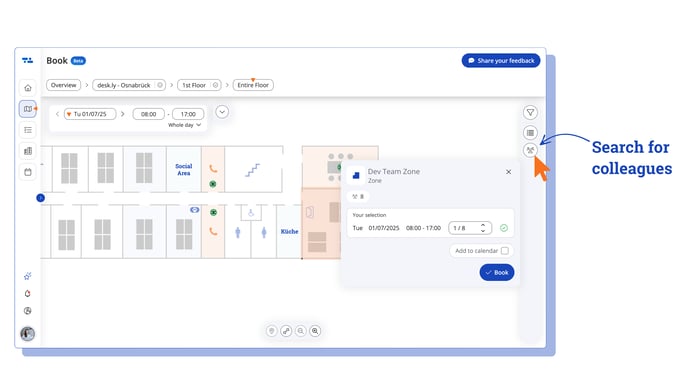Select the Küche room on map
The image size is (688, 387).
tap(289, 231)
